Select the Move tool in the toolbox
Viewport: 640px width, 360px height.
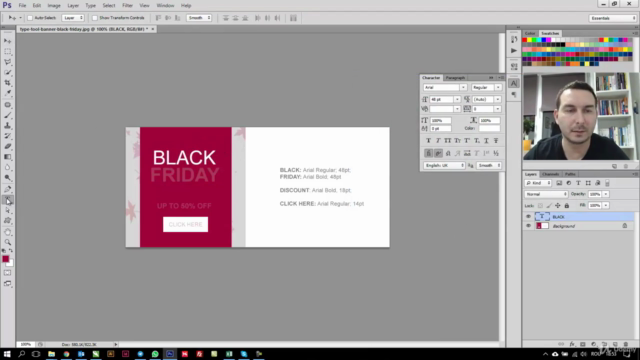pyautogui.click(x=8, y=41)
